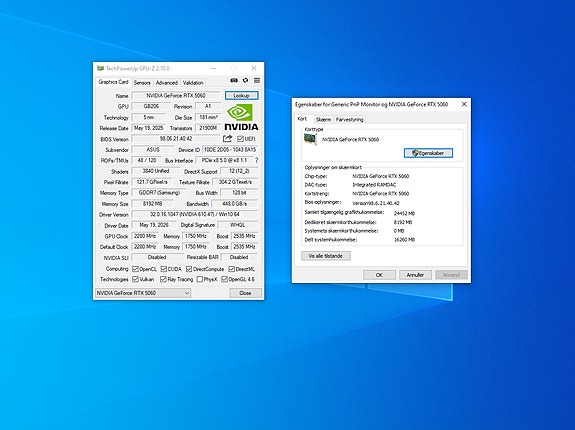The width and height of the screenshot is (575, 430).
Task: Toggle the PhysX checkbox
Action: pos(199,279)
